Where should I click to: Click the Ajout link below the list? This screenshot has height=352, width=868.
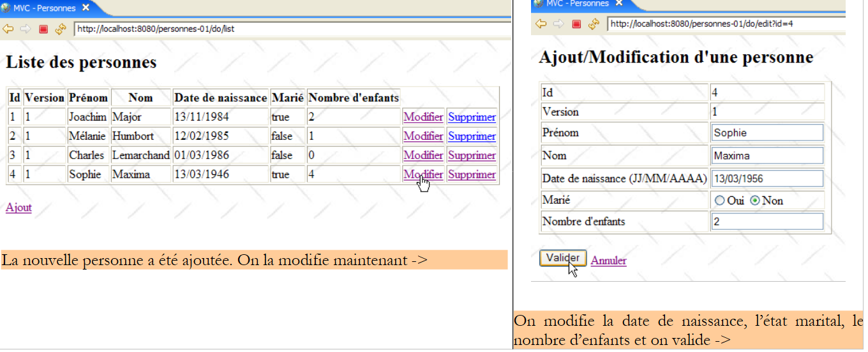pos(19,207)
